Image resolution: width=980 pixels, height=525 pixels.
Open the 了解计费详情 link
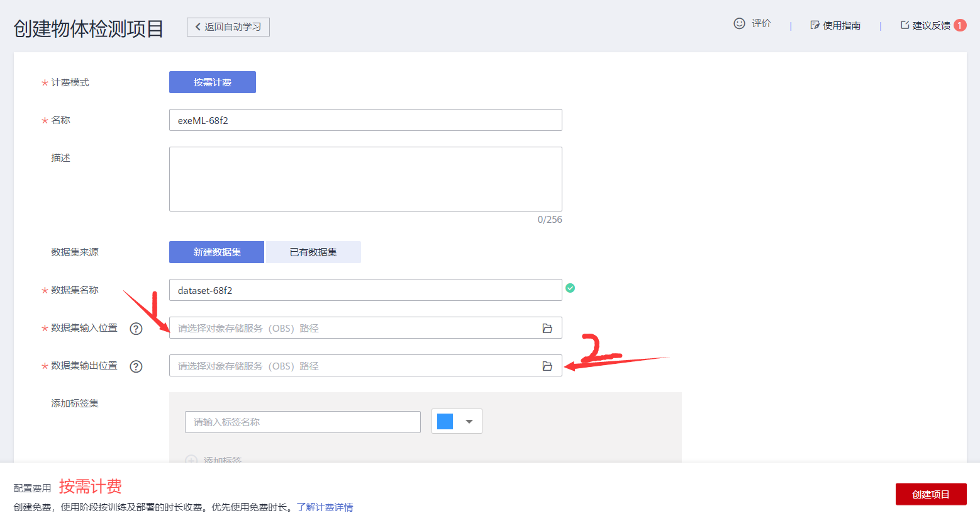click(x=325, y=507)
